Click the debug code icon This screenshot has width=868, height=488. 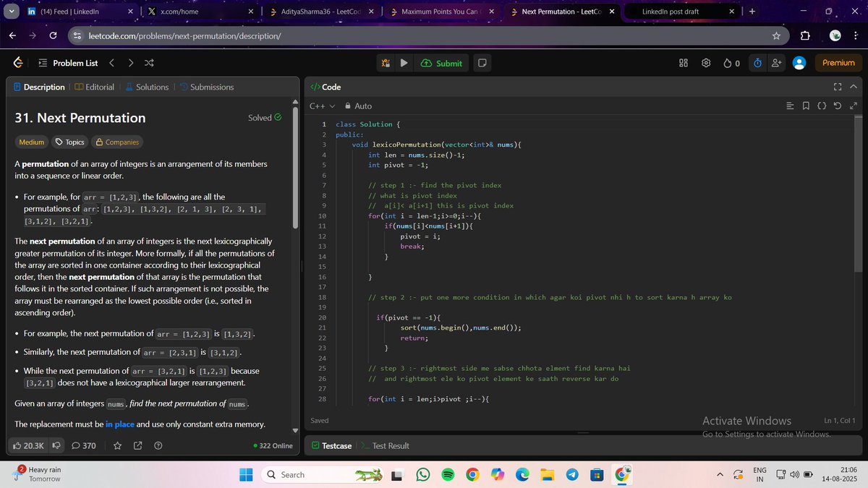[386, 63]
